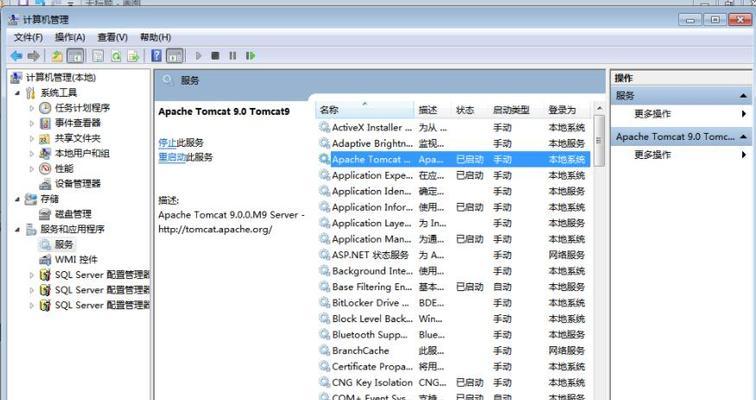
Task: Expand the 任务计划程序 tree node
Action: pos(32,108)
